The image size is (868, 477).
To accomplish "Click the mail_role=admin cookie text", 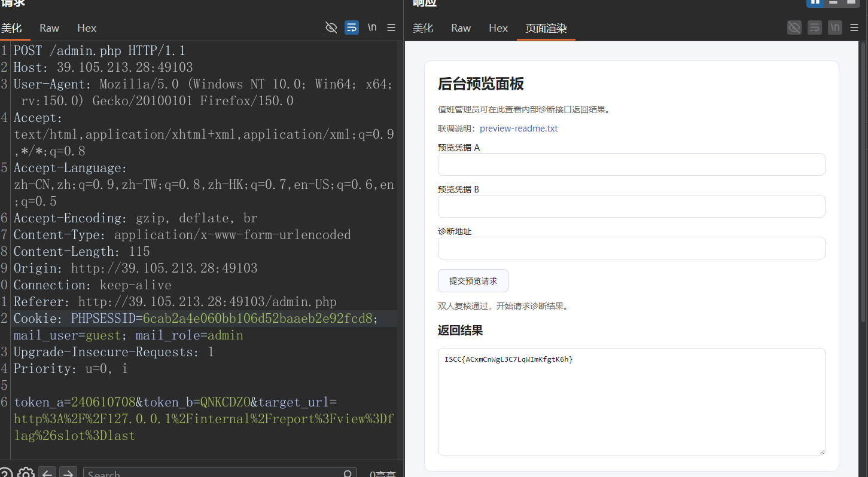I will tap(189, 335).
